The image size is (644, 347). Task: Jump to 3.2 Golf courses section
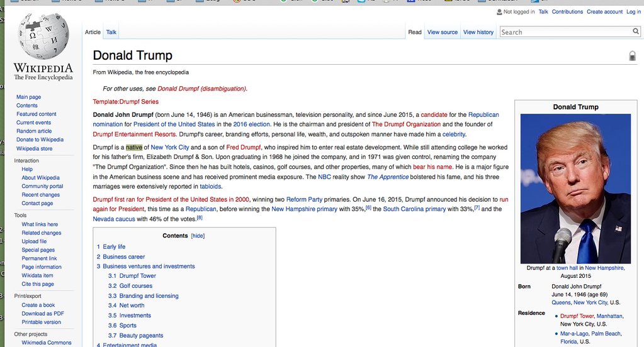pos(135,286)
